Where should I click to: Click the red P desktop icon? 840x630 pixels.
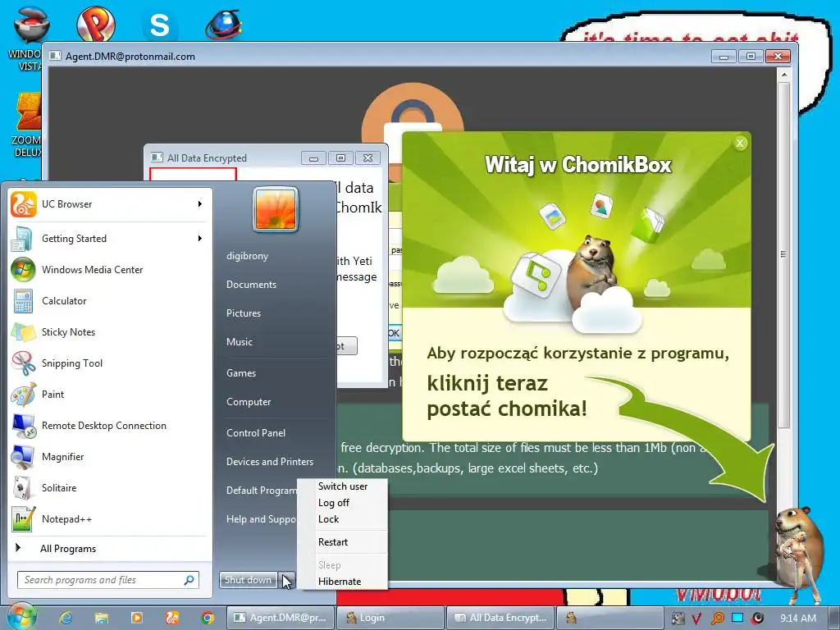coord(96,24)
